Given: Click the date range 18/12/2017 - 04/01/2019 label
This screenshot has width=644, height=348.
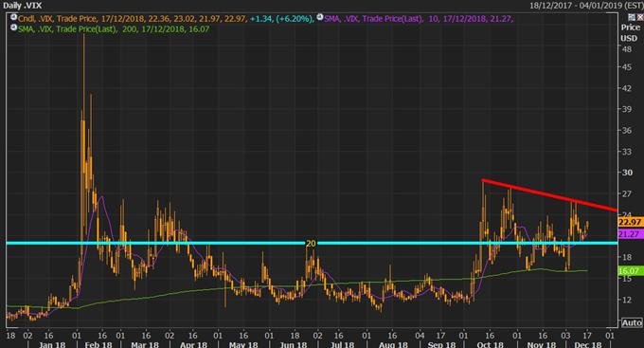Looking at the screenshot, I should point(586,6).
